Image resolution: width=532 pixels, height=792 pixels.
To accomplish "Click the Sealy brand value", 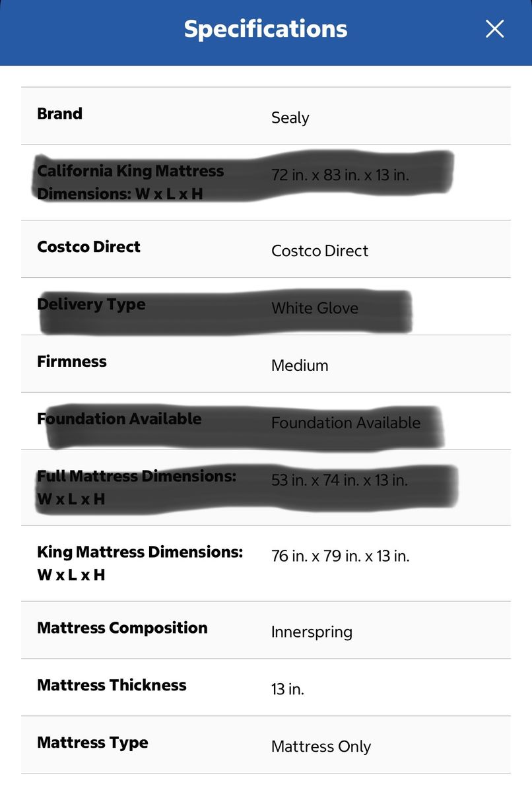I will coord(290,118).
